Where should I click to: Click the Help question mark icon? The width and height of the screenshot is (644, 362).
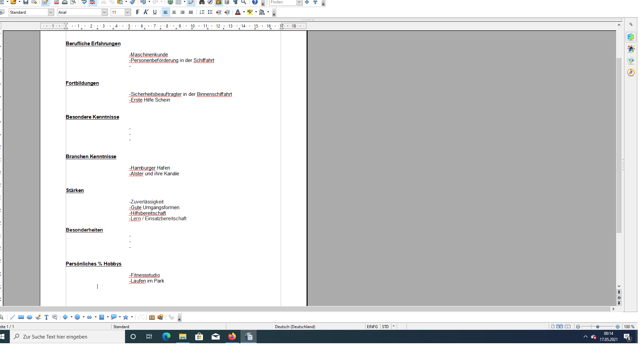(255, 2)
